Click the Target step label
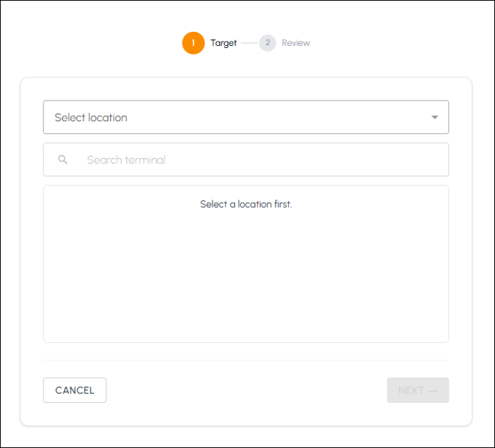 224,43
